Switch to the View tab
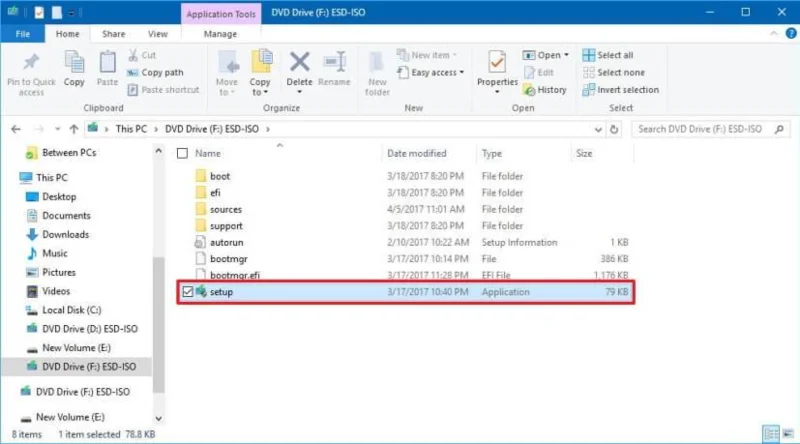This screenshot has width=800, height=444. [158, 34]
